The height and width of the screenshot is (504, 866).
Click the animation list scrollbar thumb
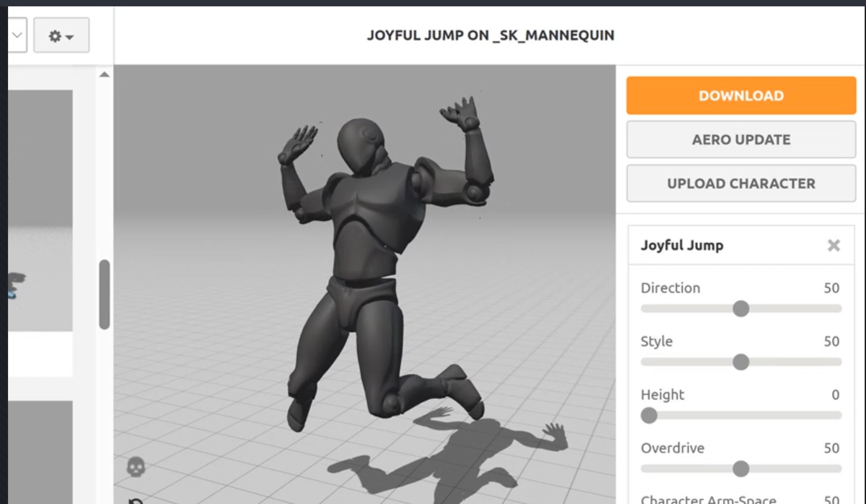pos(104,295)
